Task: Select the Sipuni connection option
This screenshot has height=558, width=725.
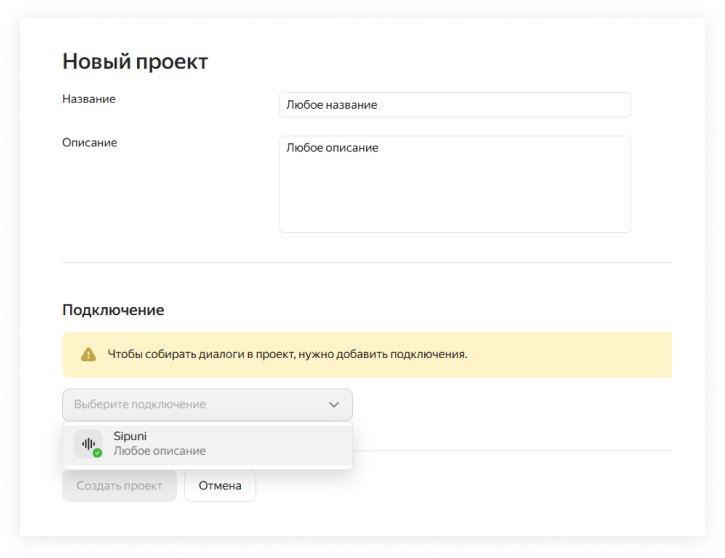Action: click(x=208, y=444)
